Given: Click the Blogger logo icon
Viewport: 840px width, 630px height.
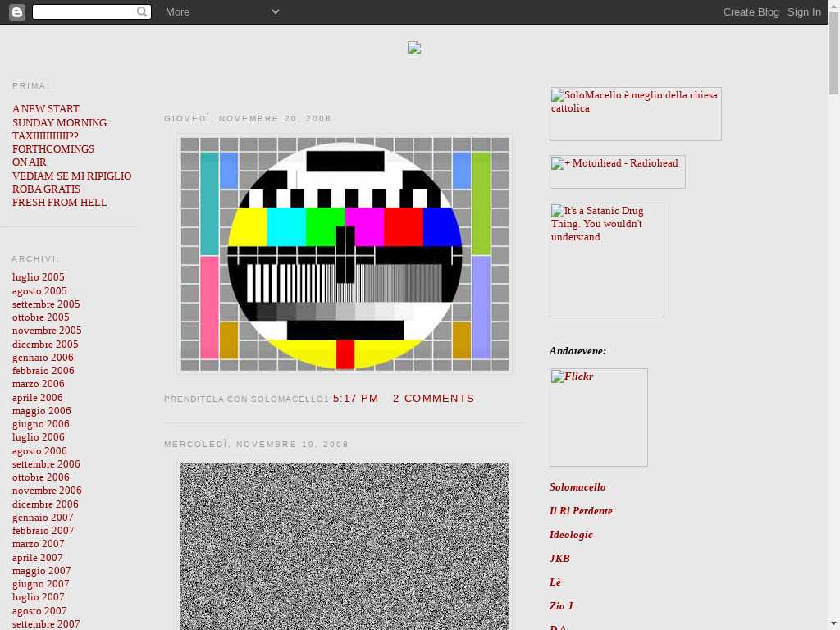Looking at the screenshot, I should click(16, 11).
